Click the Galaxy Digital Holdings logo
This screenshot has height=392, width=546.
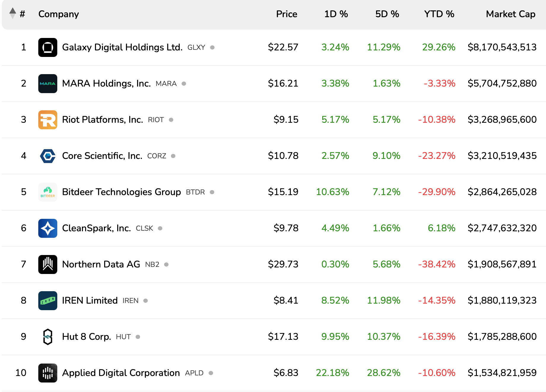47,47
